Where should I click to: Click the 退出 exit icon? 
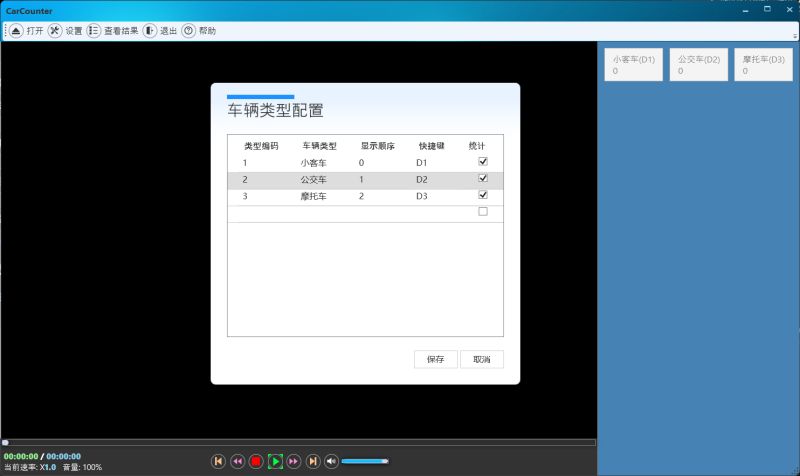tap(149, 31)
